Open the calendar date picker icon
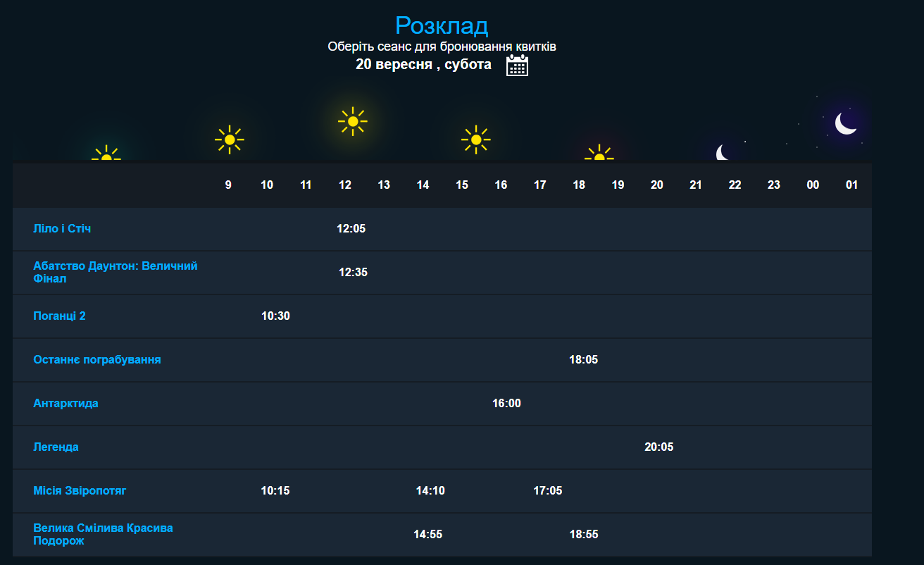 point(517,66)
